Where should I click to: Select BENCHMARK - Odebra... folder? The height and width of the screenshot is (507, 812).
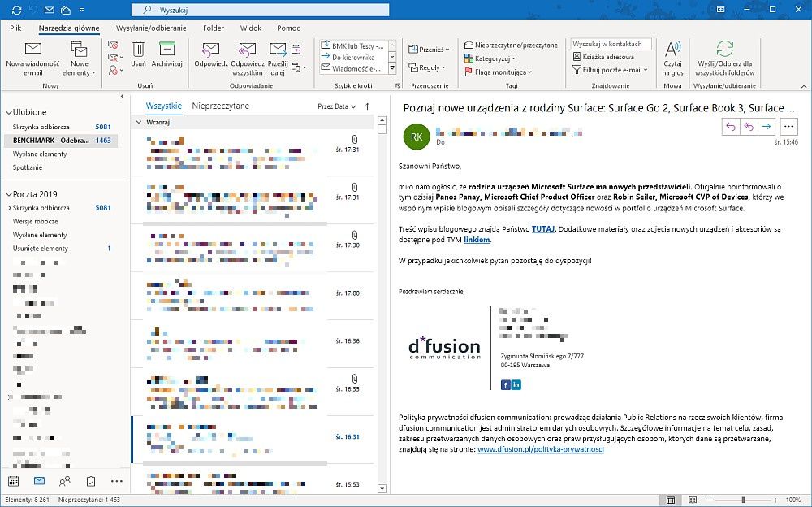coord(61,141)
